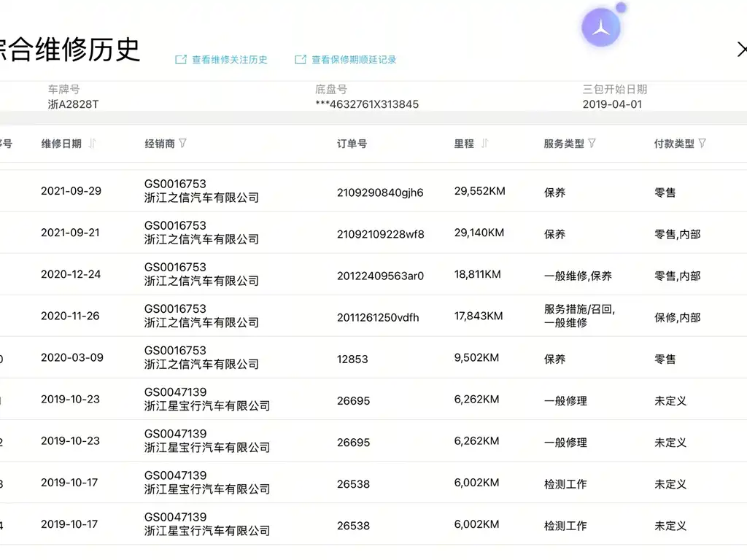Sort by 里程 arrows icon
Screen dimensions: 747x560
(x=485, y=144)
